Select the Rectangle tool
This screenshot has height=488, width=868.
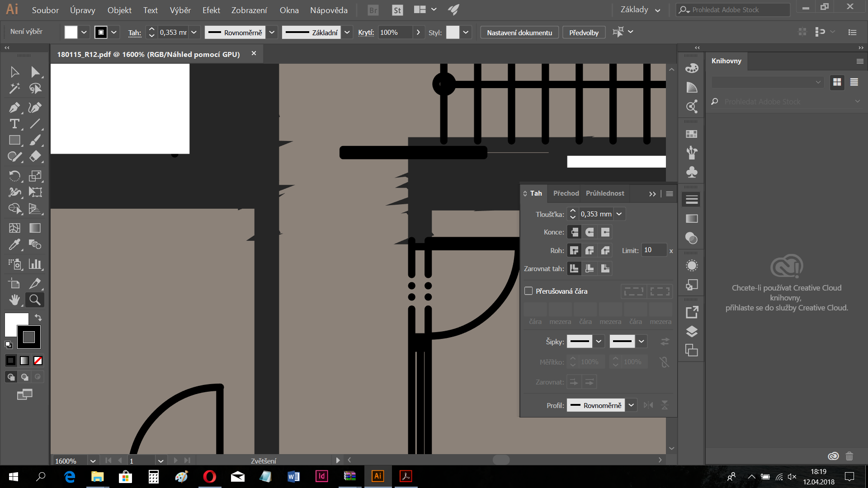coord(14,141)
